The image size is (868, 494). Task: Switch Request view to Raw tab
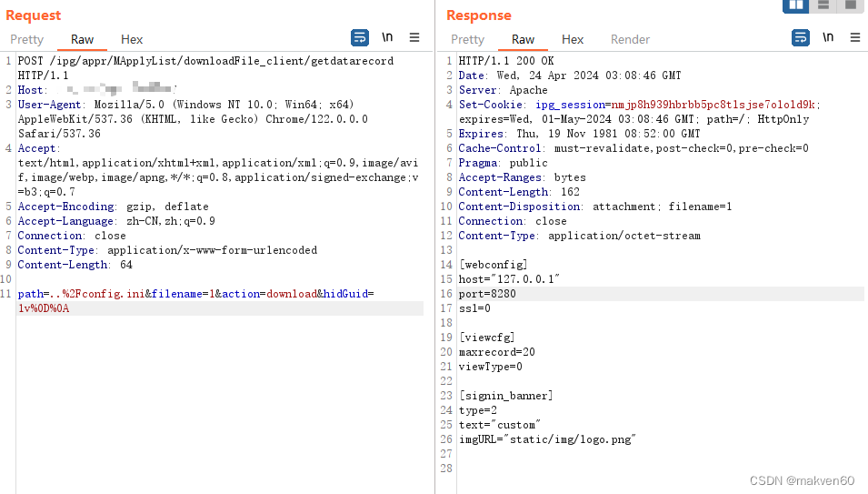[x=82, y=39]
